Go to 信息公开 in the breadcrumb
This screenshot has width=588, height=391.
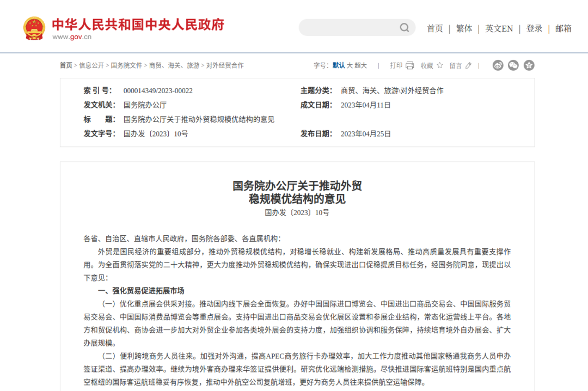[91, 65]
